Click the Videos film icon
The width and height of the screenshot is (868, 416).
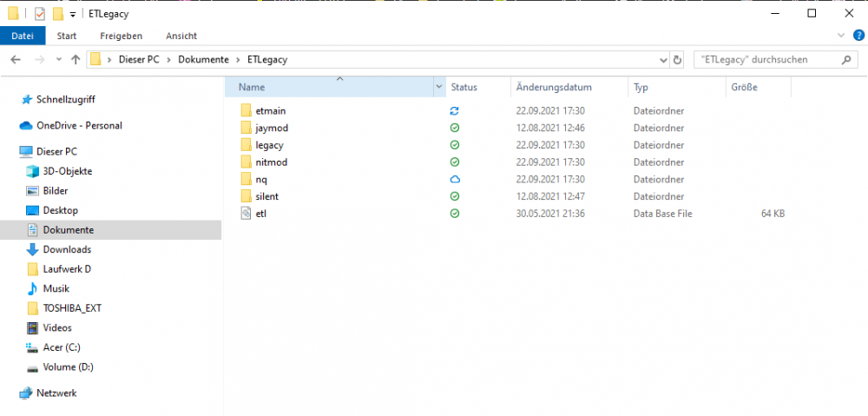click(33, 328)
